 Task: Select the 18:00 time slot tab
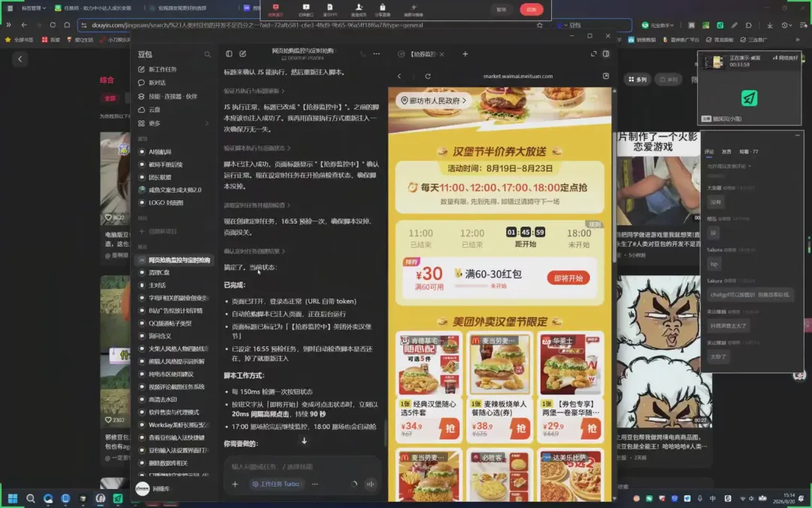pos(579,238)
